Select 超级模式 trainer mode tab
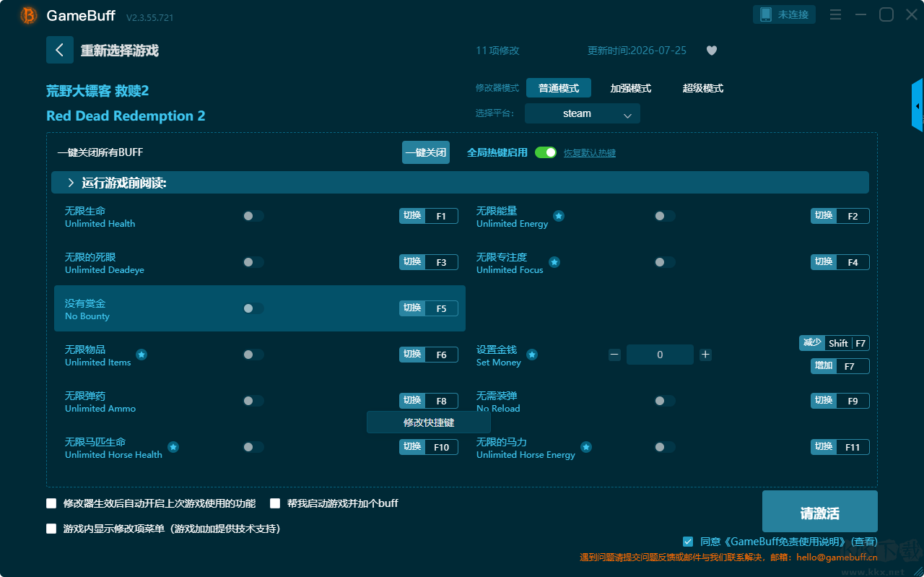This screenshot has width=924, height=577. 703,88
